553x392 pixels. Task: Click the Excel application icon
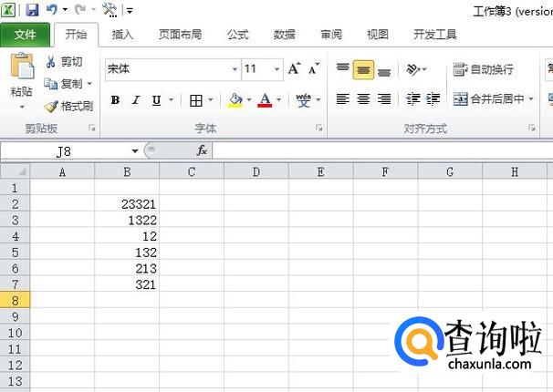8,9
